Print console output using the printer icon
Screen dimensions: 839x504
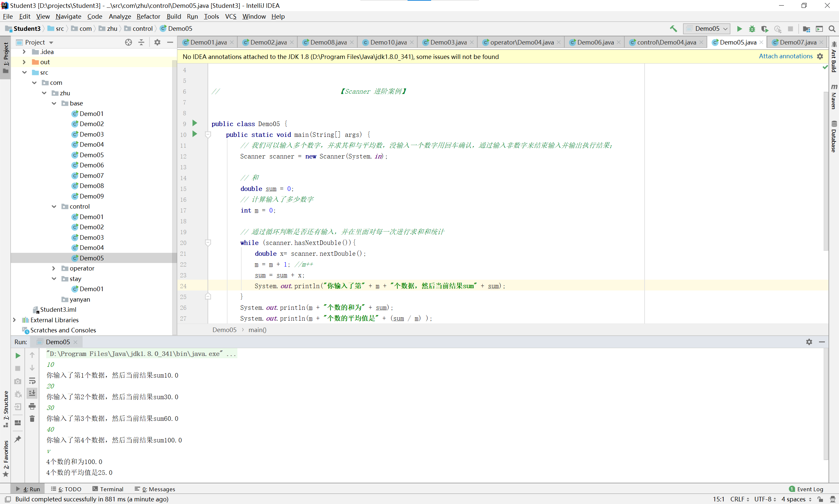point(32,406)
